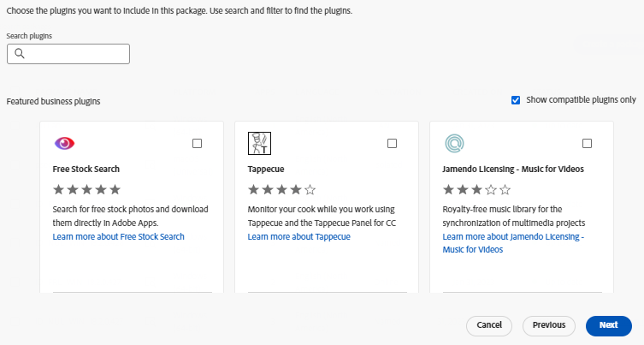644x345 pixels.
Task: Click 'Monitor your cook while you work' description
Action: coord(322,216)
